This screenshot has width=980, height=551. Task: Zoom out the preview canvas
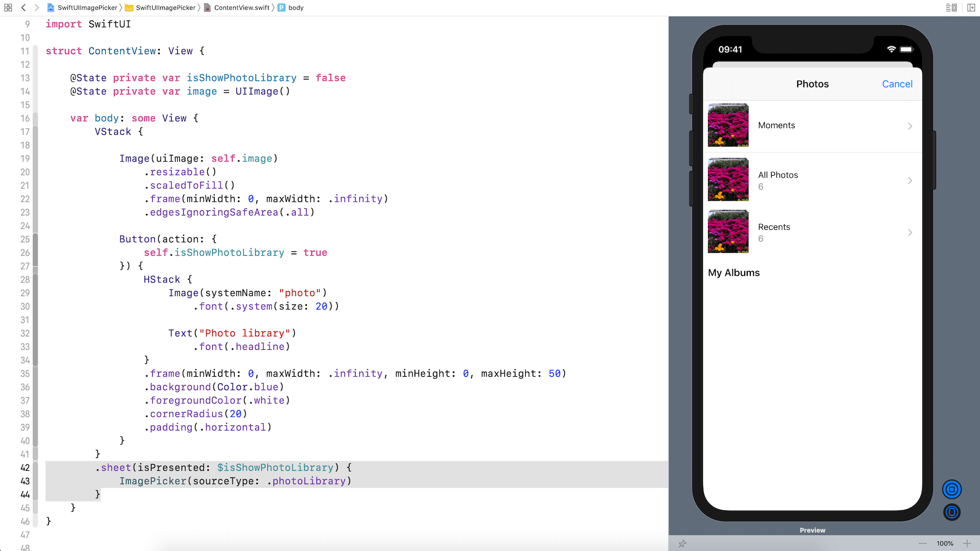click(922, 543)
